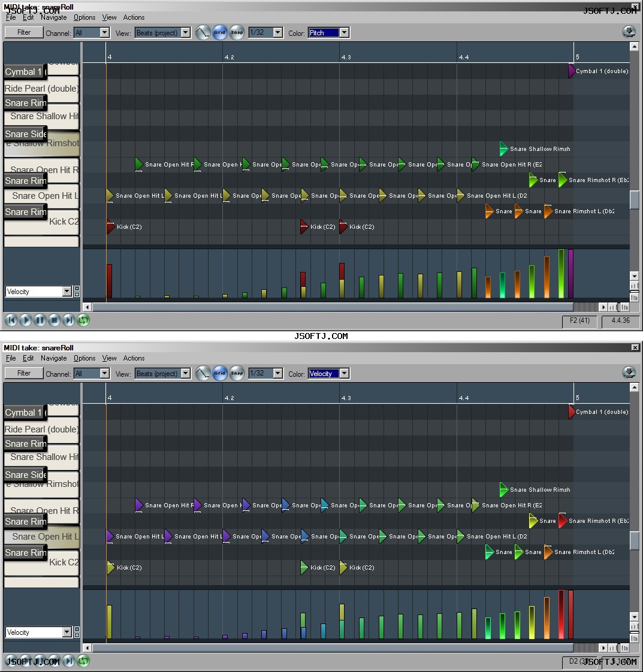Click vertical zoom button with narrow bars, Pitch-colored editor

(634, 296)
